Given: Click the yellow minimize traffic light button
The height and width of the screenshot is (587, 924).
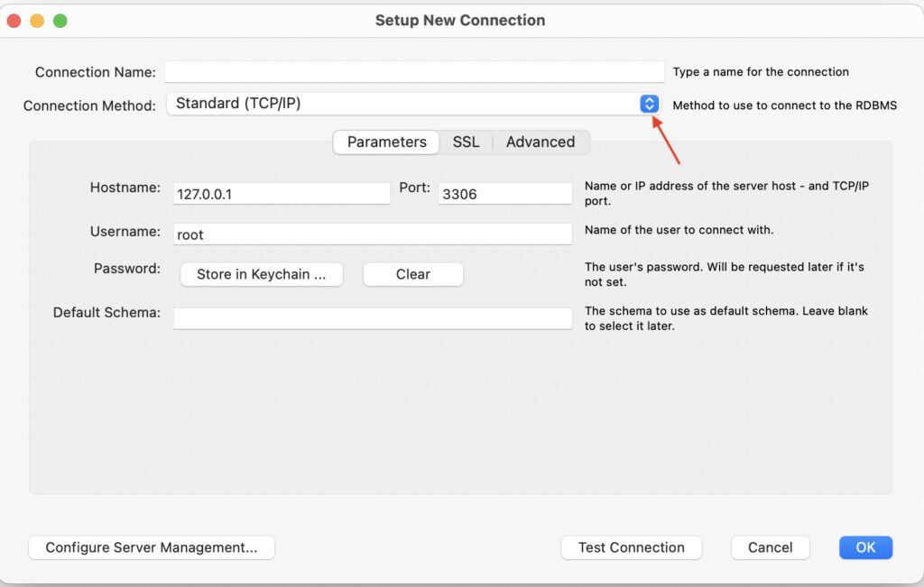Looking at the screenshot, I should pyautogui.click(x=38, y=18).
